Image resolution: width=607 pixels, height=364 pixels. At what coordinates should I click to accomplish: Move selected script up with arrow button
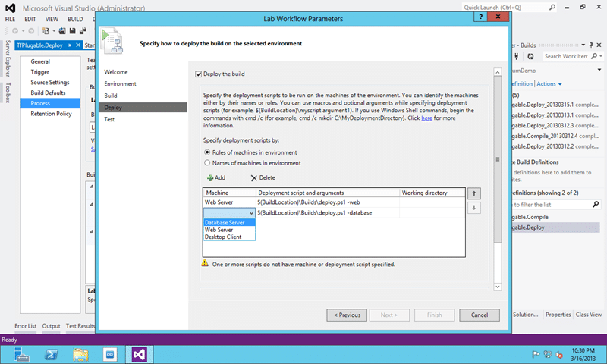point(473,193)
